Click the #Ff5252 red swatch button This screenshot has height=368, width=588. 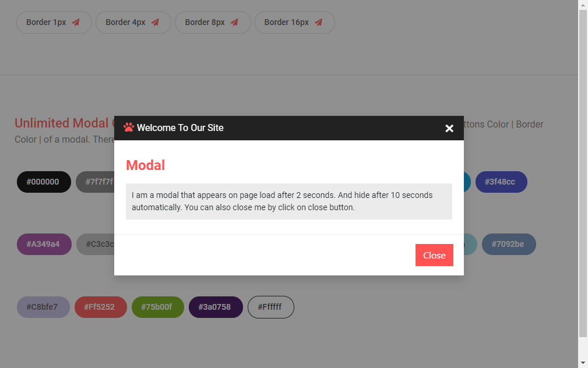[100, 307]
